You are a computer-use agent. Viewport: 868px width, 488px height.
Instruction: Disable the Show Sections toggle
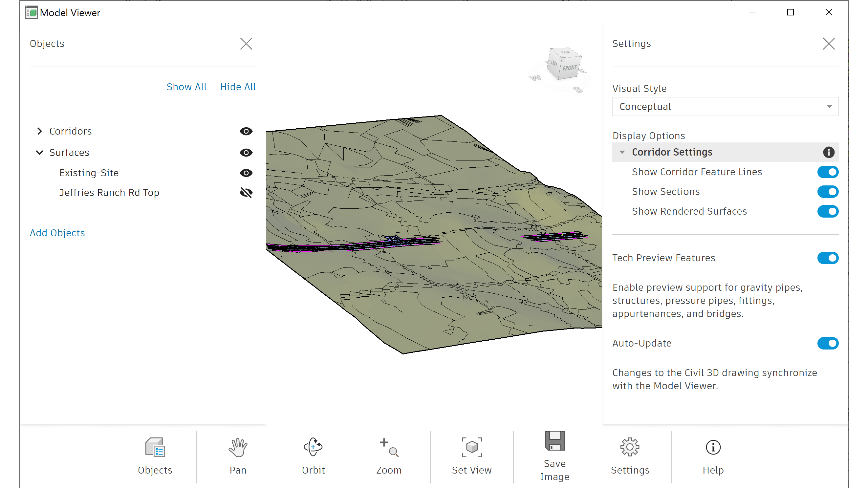828,191
